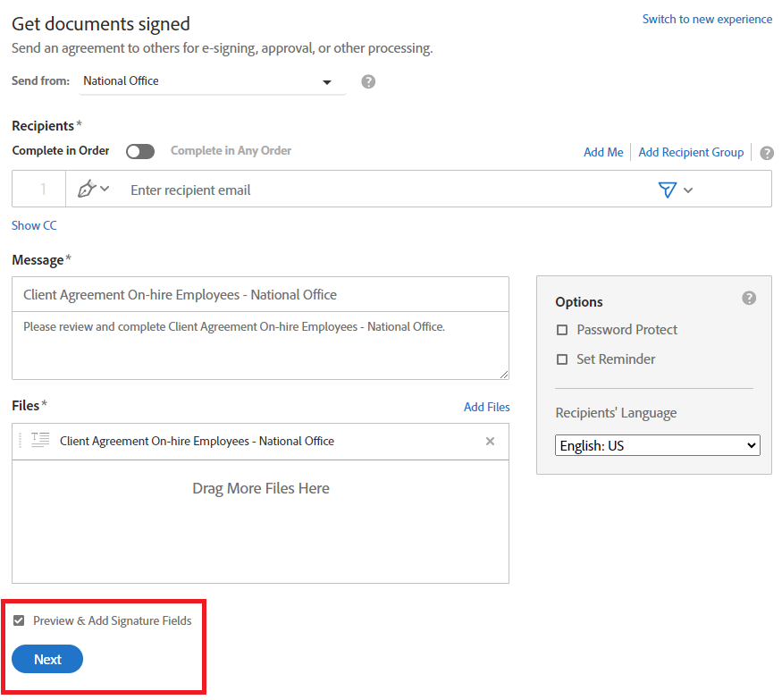Viewport: 782px width, 700px height.
Task: Click the Options panel help icon
Action: point(749,298)
